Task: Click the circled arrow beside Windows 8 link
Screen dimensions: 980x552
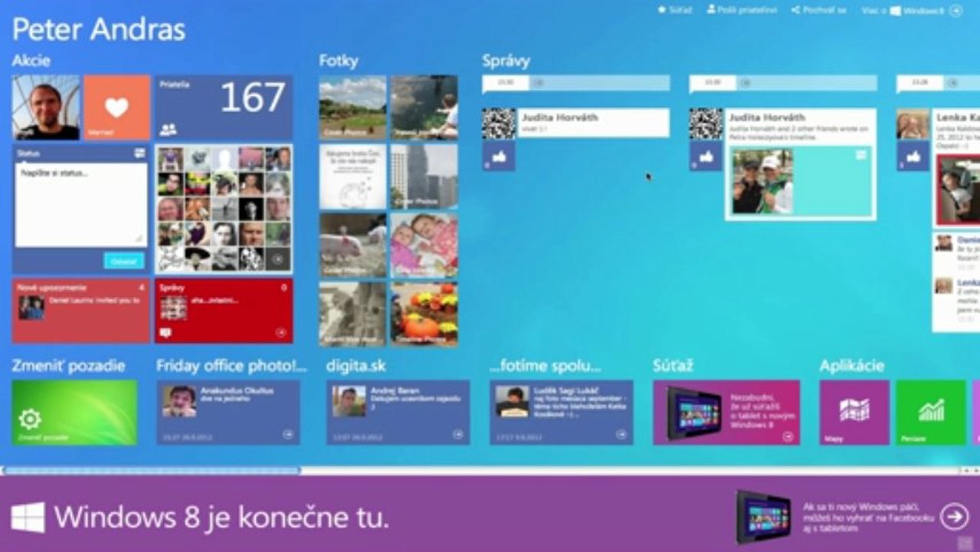Action: 955,11
